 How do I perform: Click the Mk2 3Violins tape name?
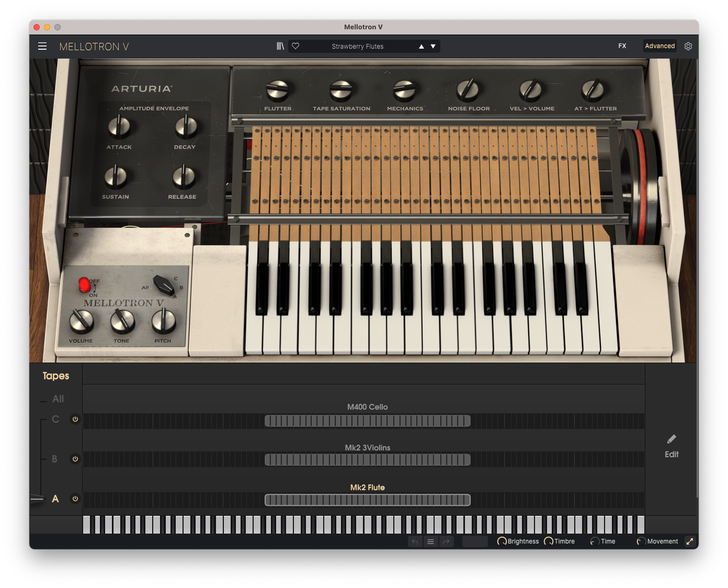368,448
